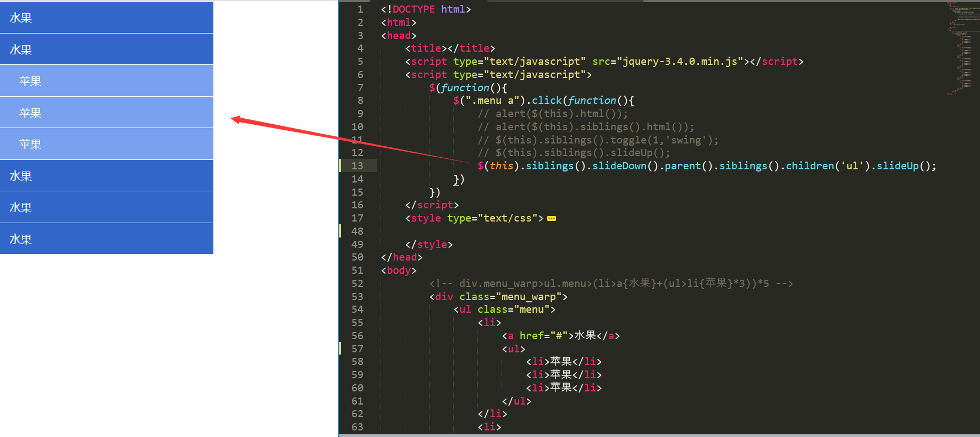Click the Emmet abbreviation comment on line 52
This screenshot has width=980, height=437.
pyautogui.click(x=611, y=284)
